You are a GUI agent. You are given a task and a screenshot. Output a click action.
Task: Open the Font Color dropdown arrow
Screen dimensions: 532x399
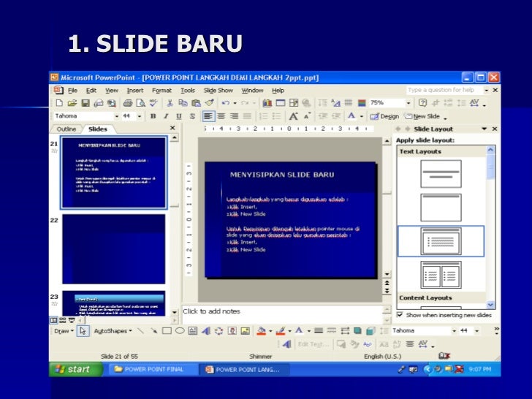click(x=362, y=116)
